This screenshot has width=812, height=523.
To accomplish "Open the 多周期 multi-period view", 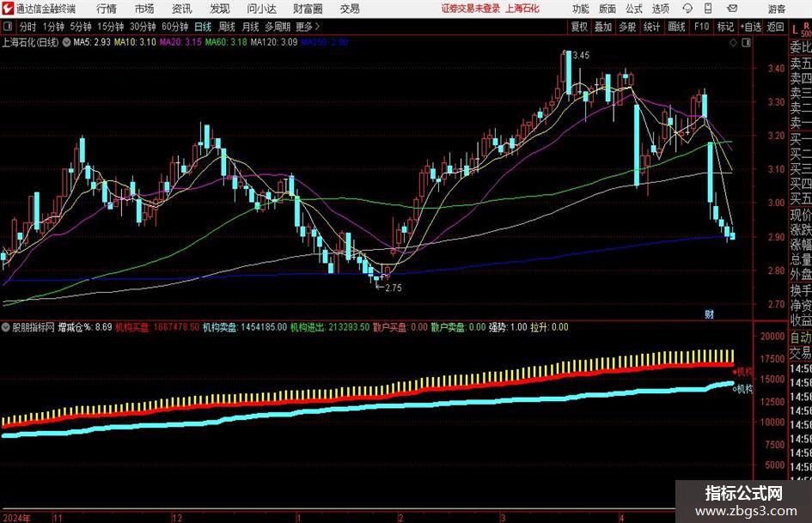I will pyautogui.click(x=278, y=27).
